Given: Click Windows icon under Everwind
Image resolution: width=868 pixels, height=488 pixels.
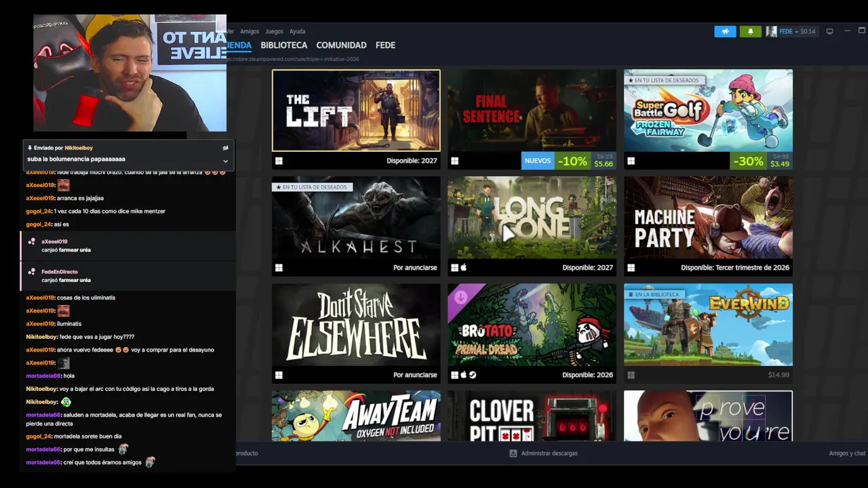Looking at the screenshot, I should pos(631,375).
